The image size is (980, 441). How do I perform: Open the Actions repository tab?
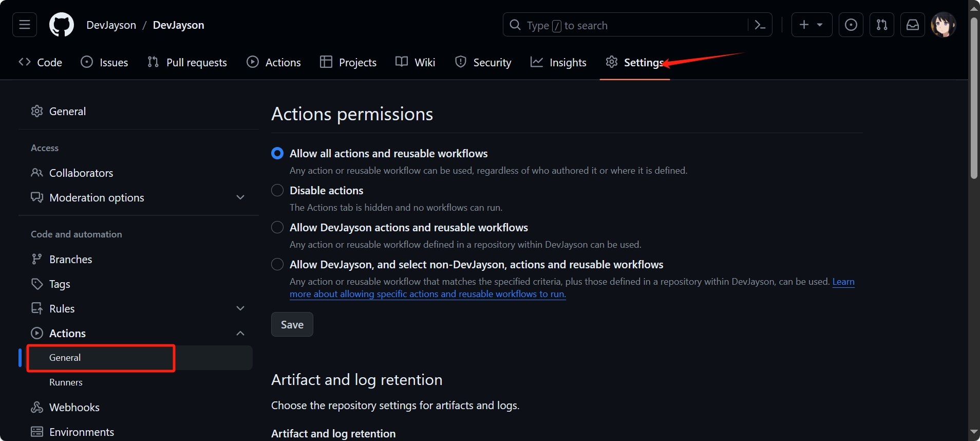tap(274, 62)
